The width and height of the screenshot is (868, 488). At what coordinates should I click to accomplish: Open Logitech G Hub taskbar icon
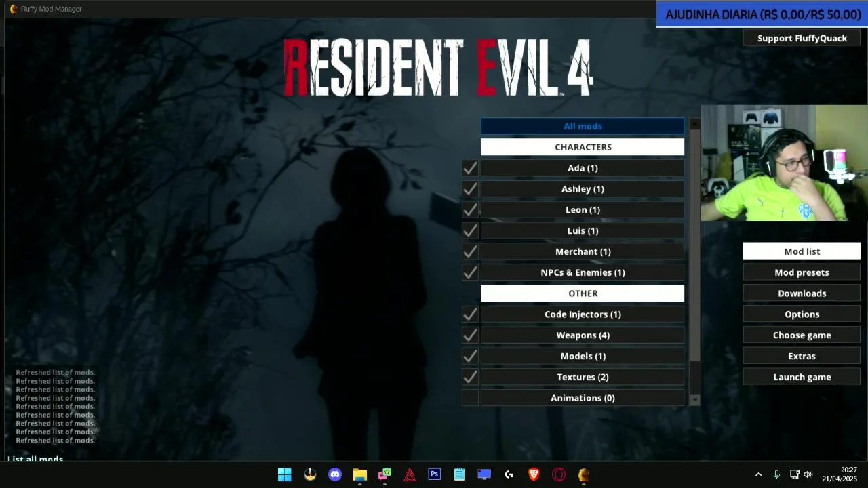(x=509, y=474)
